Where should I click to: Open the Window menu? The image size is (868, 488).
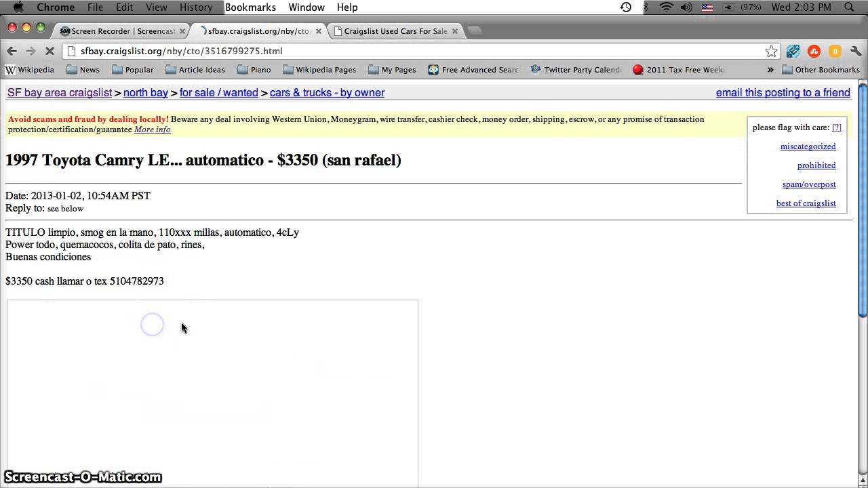point(307,7)
